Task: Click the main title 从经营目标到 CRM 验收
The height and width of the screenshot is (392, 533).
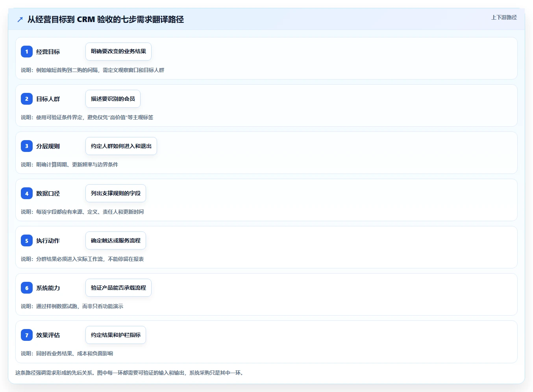Action: pyautogui.click(x=105, y=19)
